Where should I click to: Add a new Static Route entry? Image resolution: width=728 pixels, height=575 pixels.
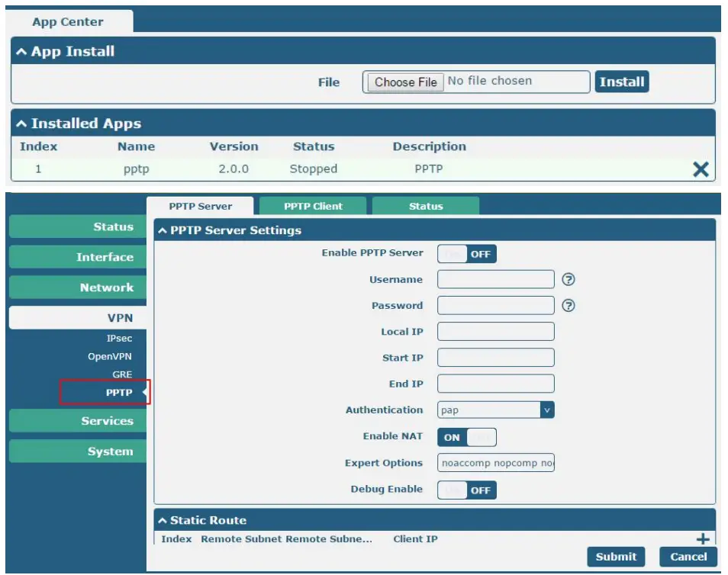(701, 538)
